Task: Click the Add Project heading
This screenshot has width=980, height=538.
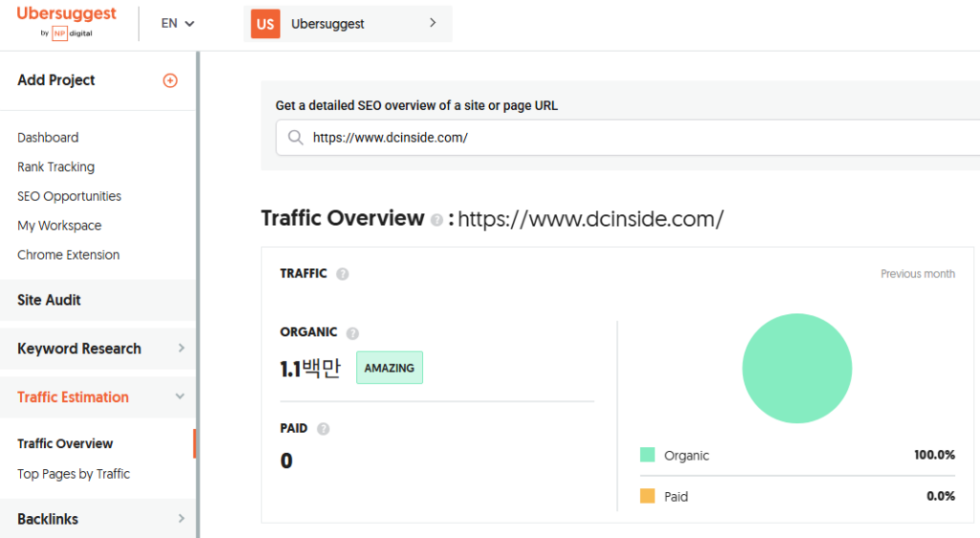Action: click(x=56, y=80)
